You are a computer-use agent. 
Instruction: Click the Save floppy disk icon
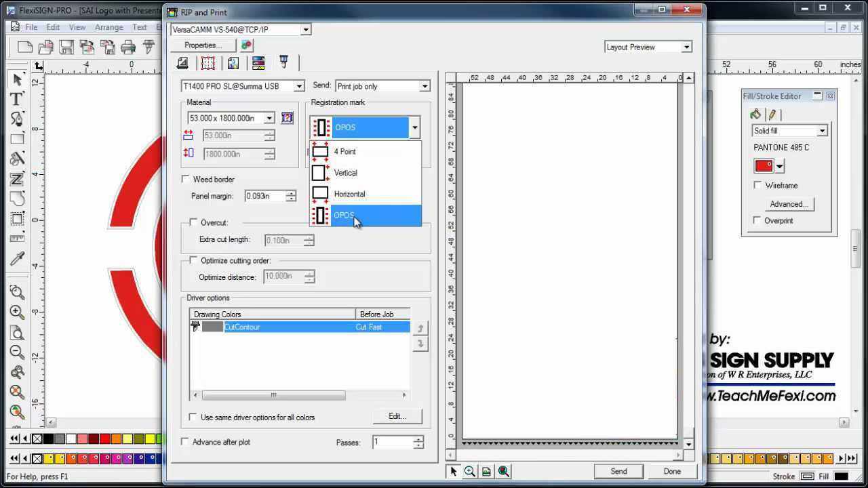66,47
